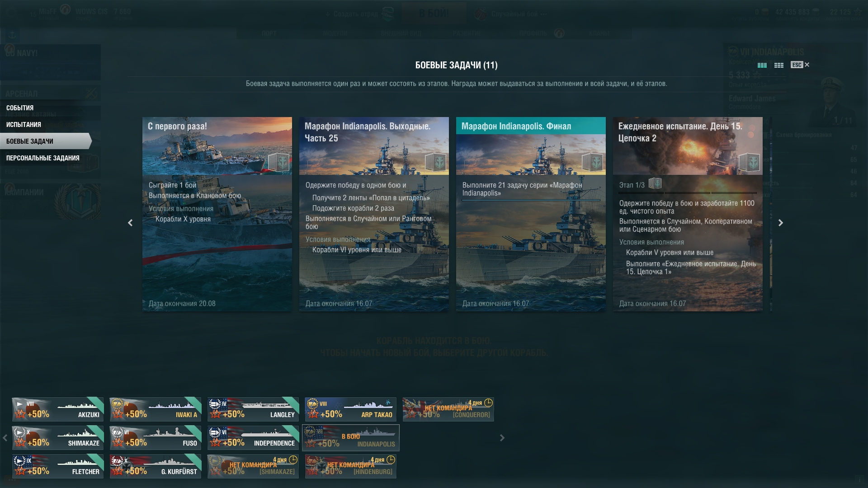Click 'Корабли V уровня или выше' text
868x488 pixels.
point(670,253)
